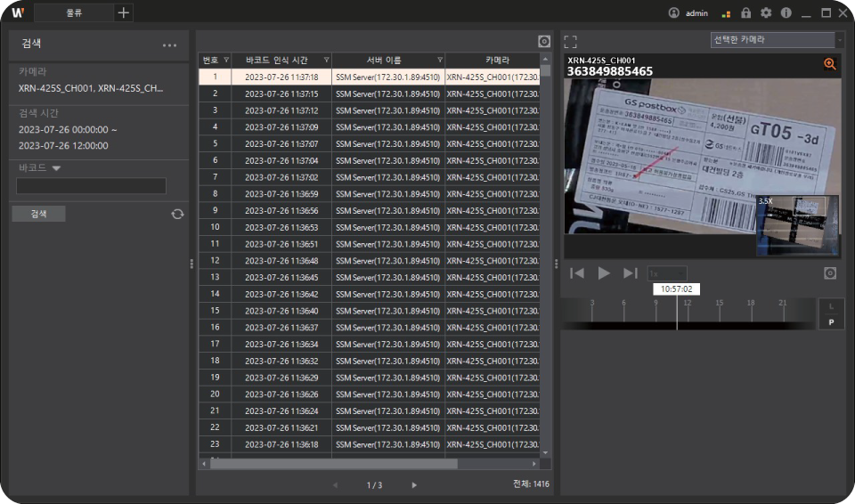
Task: Open the three-dot menu in 검색 panel
Action: (x=169, y=45)
